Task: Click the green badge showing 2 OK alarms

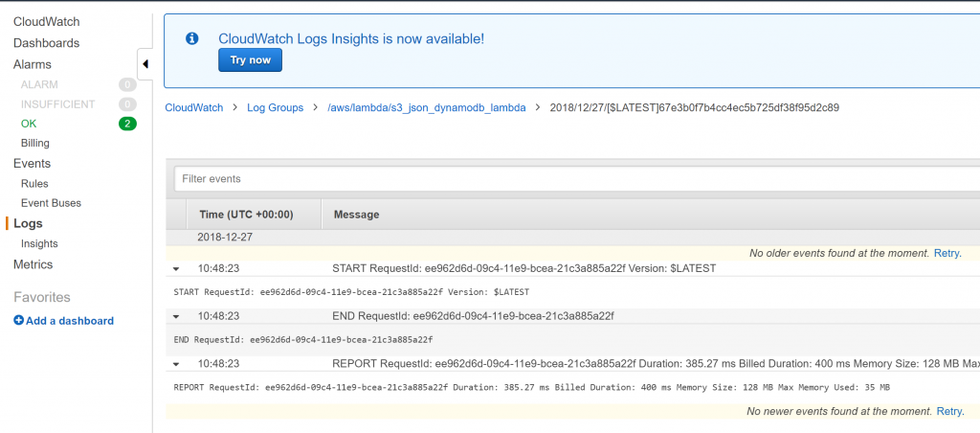Action: (127, 124)
